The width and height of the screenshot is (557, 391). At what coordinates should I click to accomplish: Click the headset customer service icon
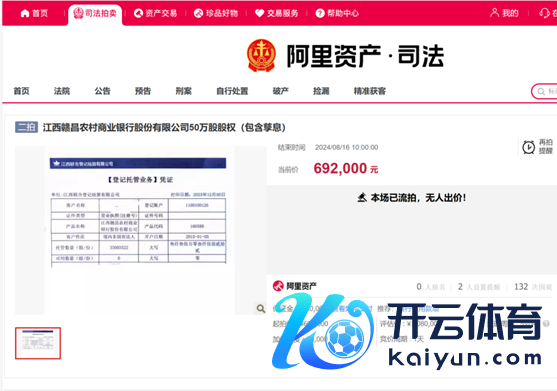tap(544, 13)
